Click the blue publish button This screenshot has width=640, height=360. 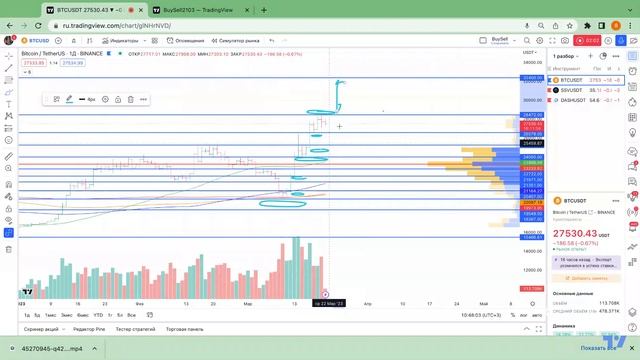[x=621, y=40]
